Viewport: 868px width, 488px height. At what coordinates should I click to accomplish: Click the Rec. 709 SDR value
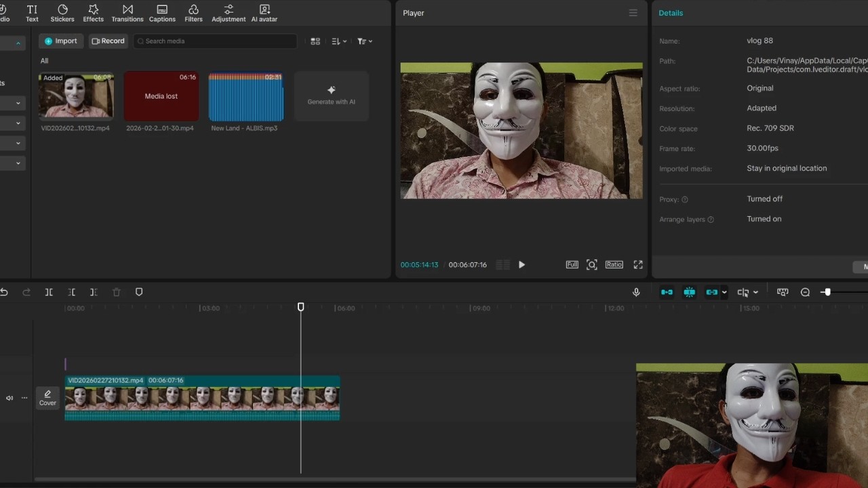770,128
